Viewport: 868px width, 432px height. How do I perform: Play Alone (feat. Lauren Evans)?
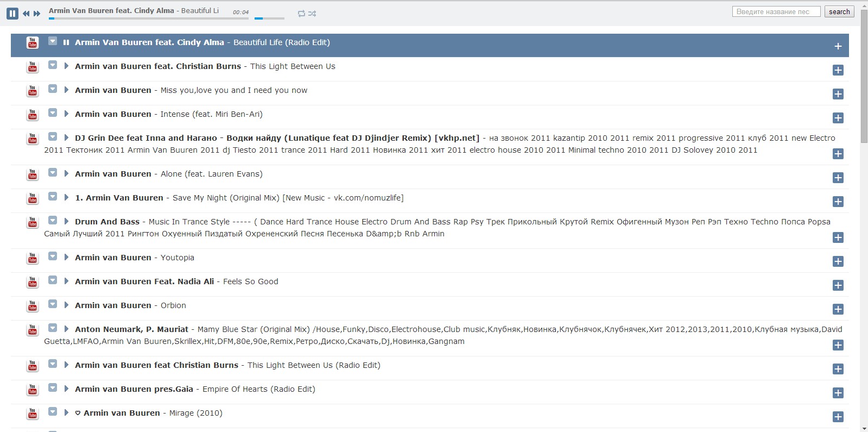[x=66, y=174]
